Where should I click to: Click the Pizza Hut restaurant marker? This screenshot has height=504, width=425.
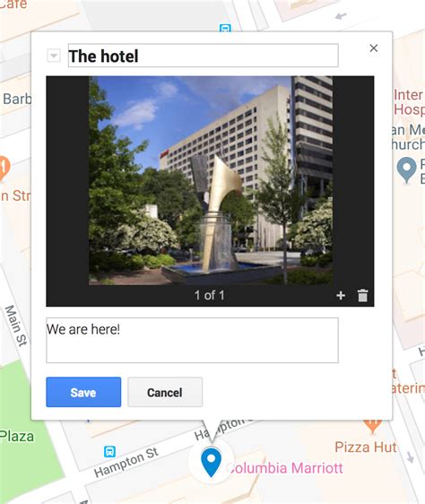click(x=372, y=426)
